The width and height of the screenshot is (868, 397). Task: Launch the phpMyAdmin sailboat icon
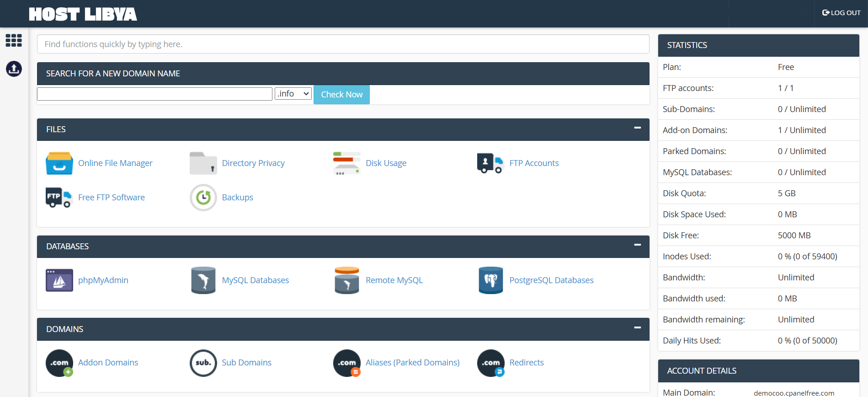point(59,280)
